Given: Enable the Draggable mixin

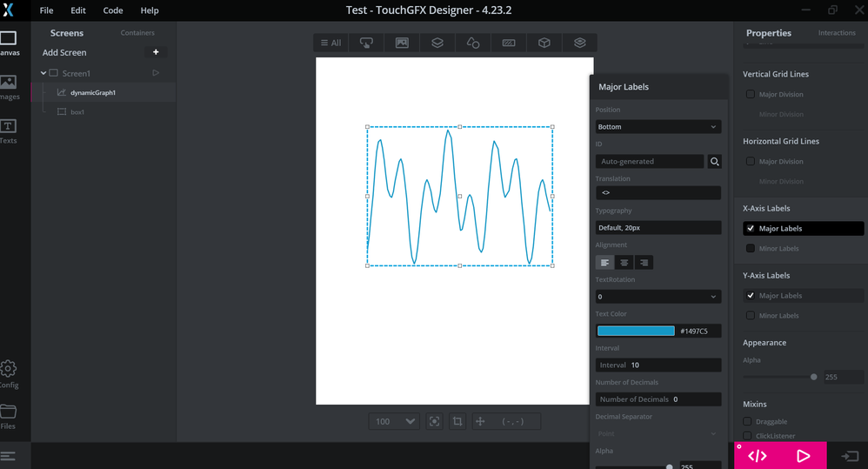Looking at the screenshot, I should [747, 421].
